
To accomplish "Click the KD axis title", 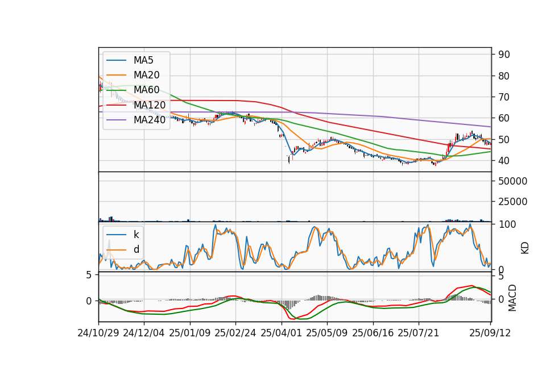I will [525, 248].
